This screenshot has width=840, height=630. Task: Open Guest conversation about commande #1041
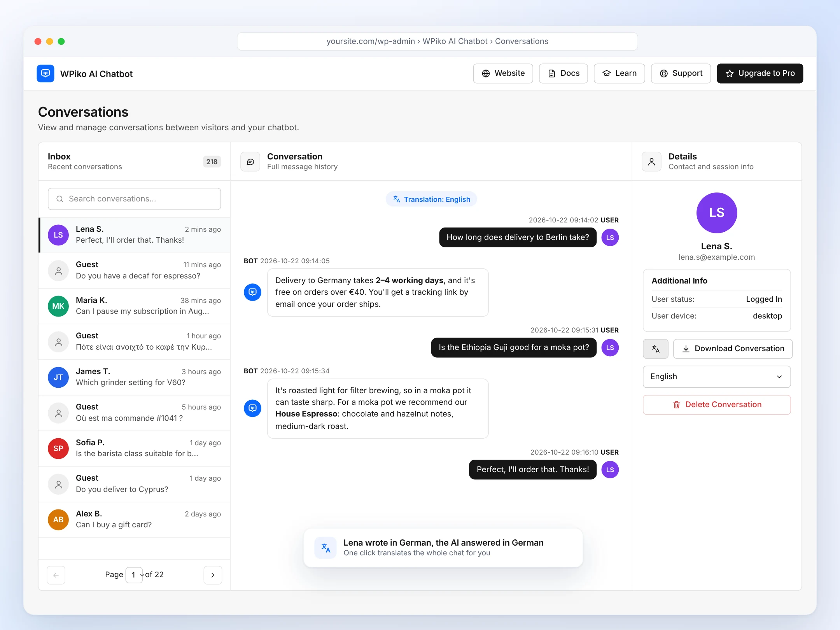pyautogui.click(x=135, y=413)
